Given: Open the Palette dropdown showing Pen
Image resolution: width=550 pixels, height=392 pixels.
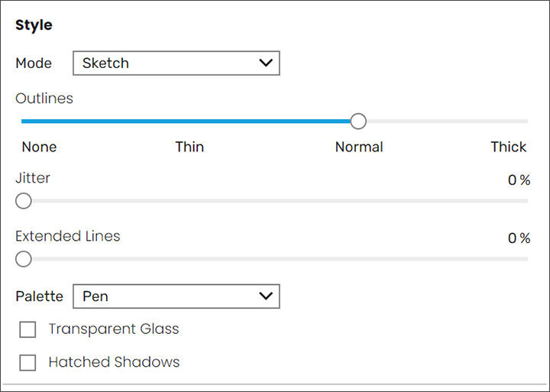Looking at the screenshot, I should coord(176,296).
